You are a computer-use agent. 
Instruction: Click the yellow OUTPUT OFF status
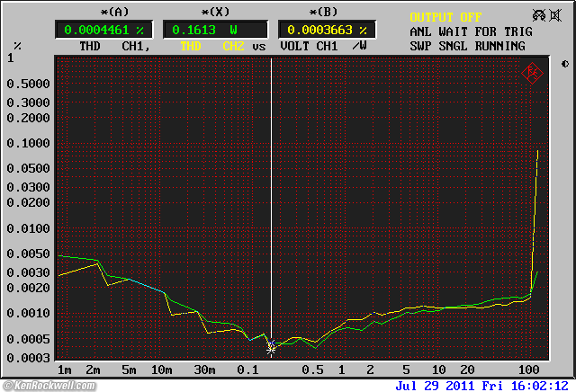[x=445, y=17]
